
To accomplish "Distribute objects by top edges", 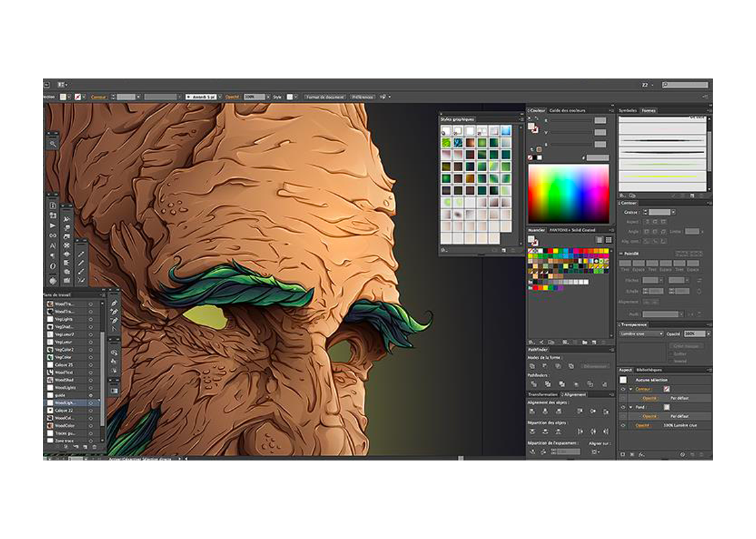I will [x=532, y=432].
